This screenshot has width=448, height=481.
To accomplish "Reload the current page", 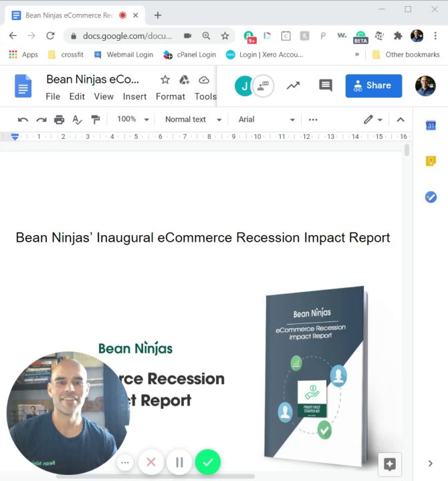I will [50, 36].
